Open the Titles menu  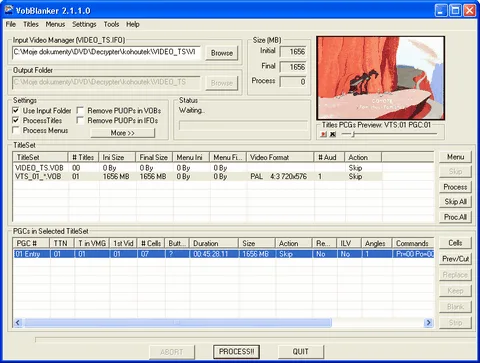click(31, 24)
